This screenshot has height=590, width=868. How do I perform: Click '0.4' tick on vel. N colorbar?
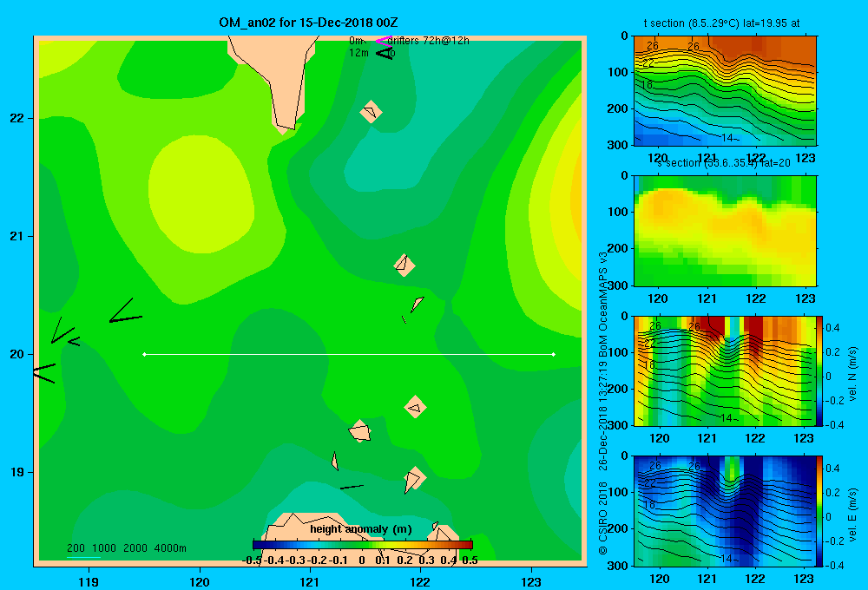(x=832, y=328)
